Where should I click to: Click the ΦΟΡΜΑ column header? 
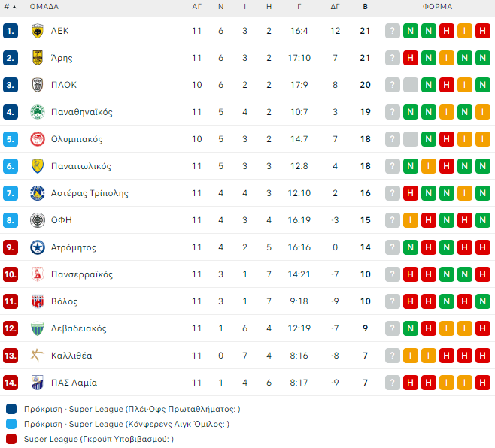pyautogui.click(x=437, y=6)
